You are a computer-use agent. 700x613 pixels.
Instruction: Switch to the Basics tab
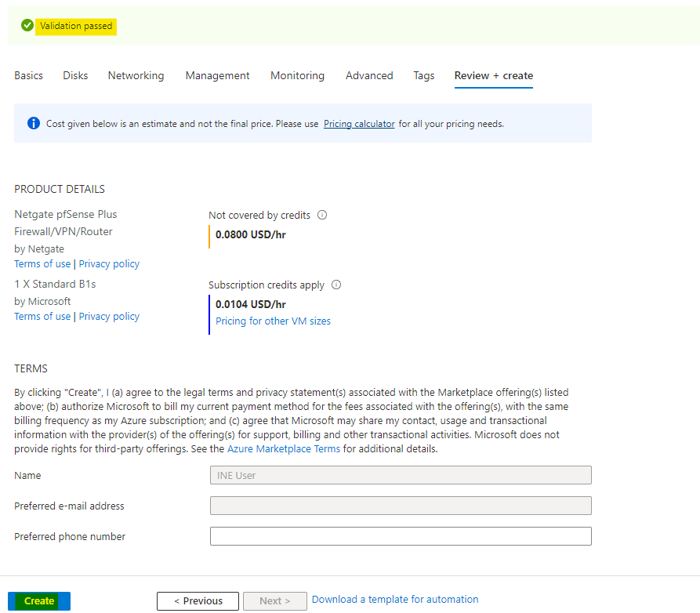(29, 76)
